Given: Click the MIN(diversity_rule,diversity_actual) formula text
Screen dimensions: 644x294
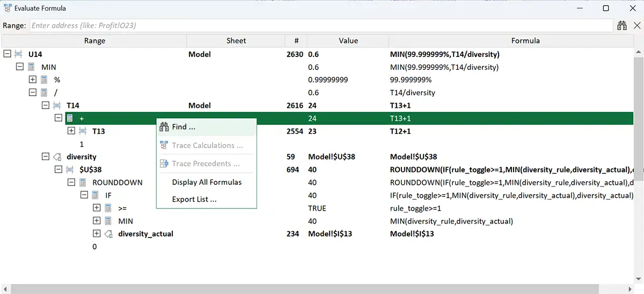Looking at the screenshot, I should pyautogui.click(x=451, y=221).
